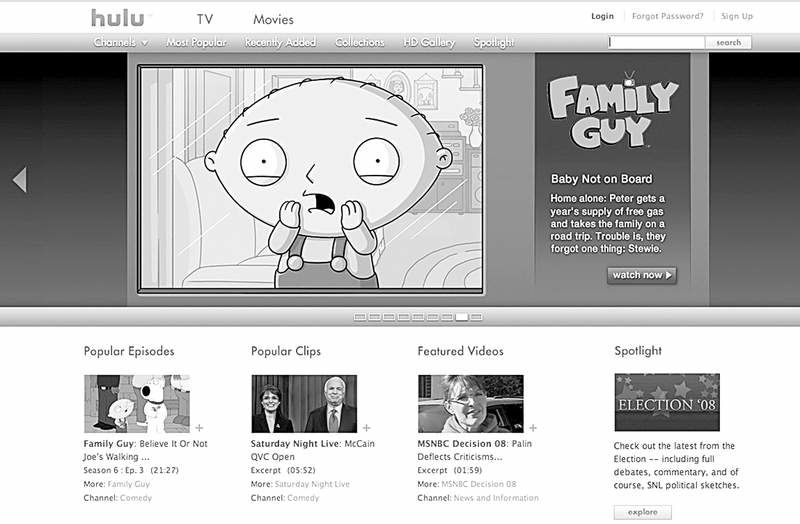Screen dimensions: 800x524
Task: Click the Family Guy logo graphic
Action: point(613,110)
